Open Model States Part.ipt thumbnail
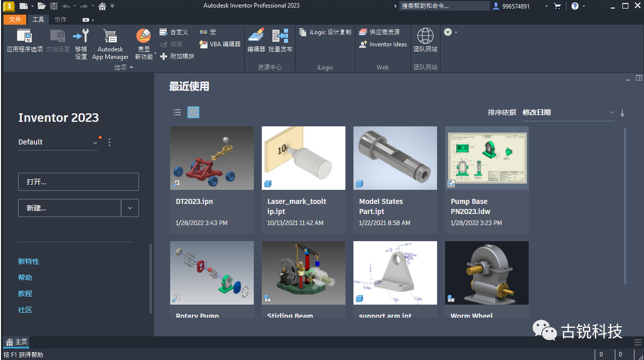 pyautogui.click(x=395, y=158)
